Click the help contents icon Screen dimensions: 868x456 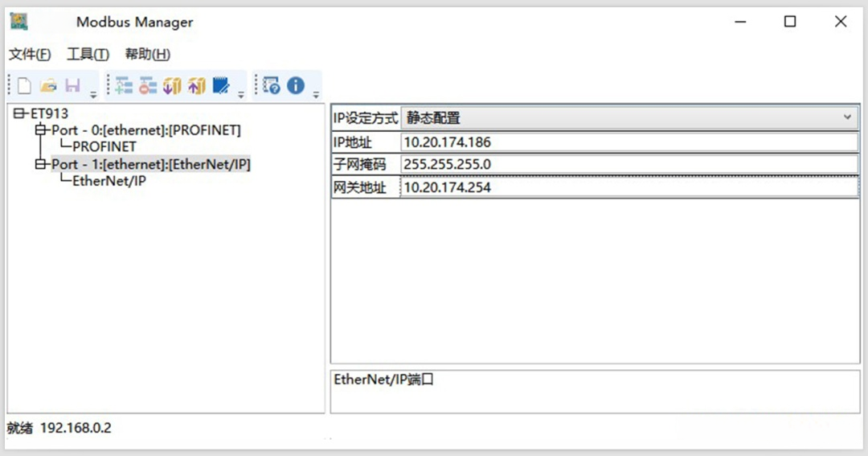[272, 86]
